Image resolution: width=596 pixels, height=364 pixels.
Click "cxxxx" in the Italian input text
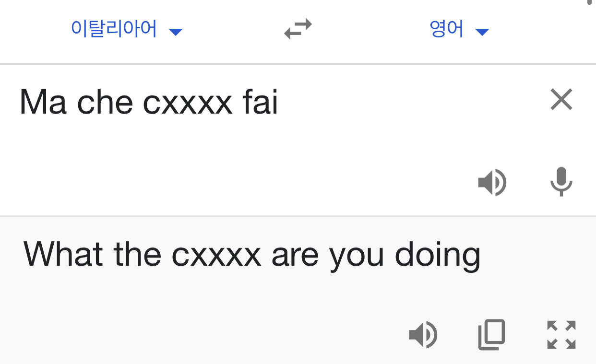[x=187, y=102]
